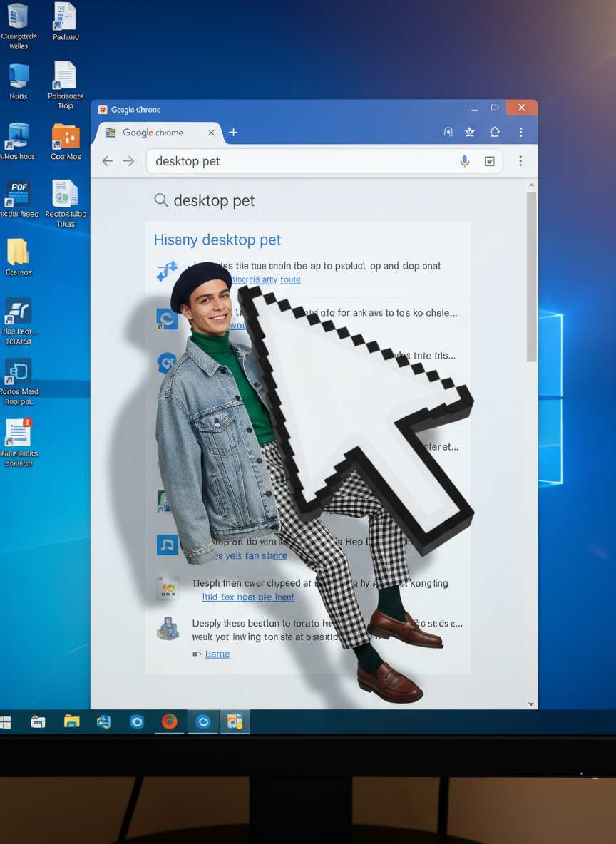Click the bookmark icon in address bar
Screen dimensions: 616x844
point(489,161)
